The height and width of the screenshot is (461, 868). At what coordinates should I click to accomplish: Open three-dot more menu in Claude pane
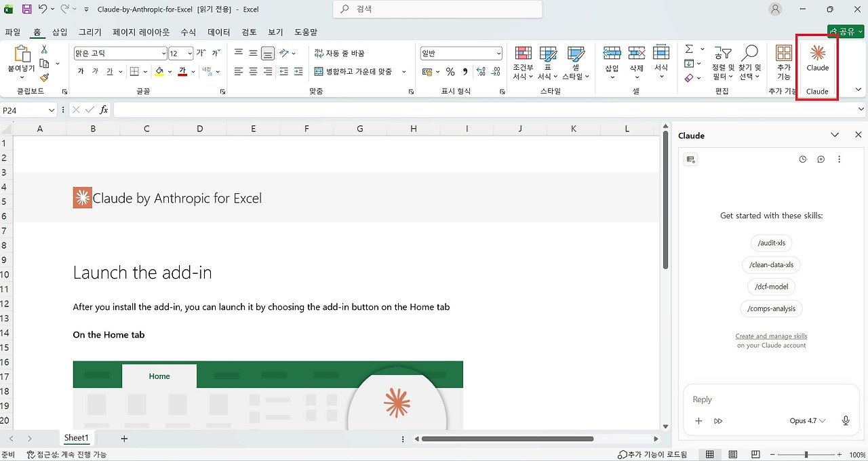coord(839,159)
